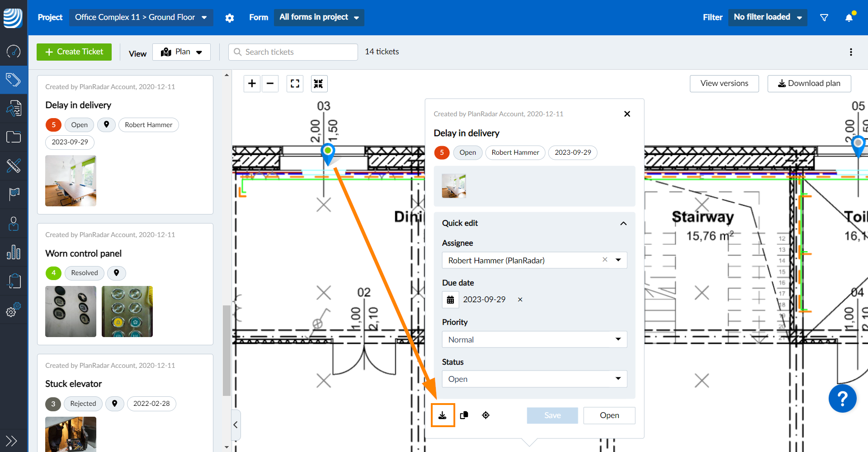Click the duplicate ticket icon in the popup
The image size is (868, 452).
[x=464, y=415]
